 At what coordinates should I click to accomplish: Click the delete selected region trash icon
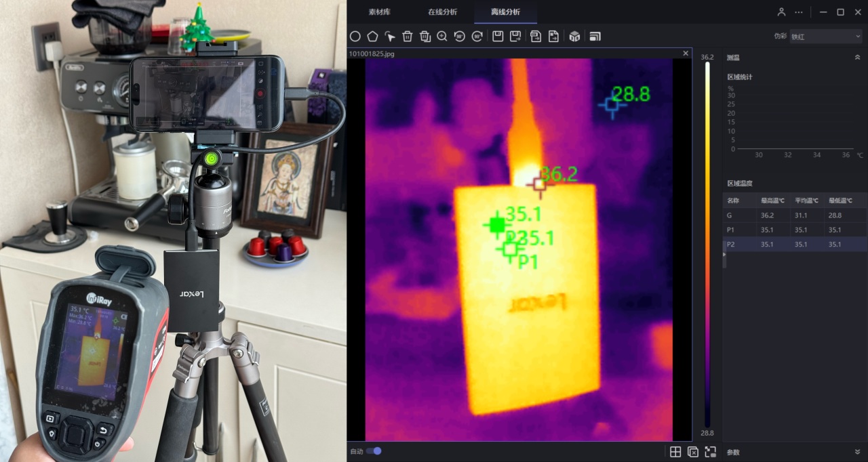point(408,37)
